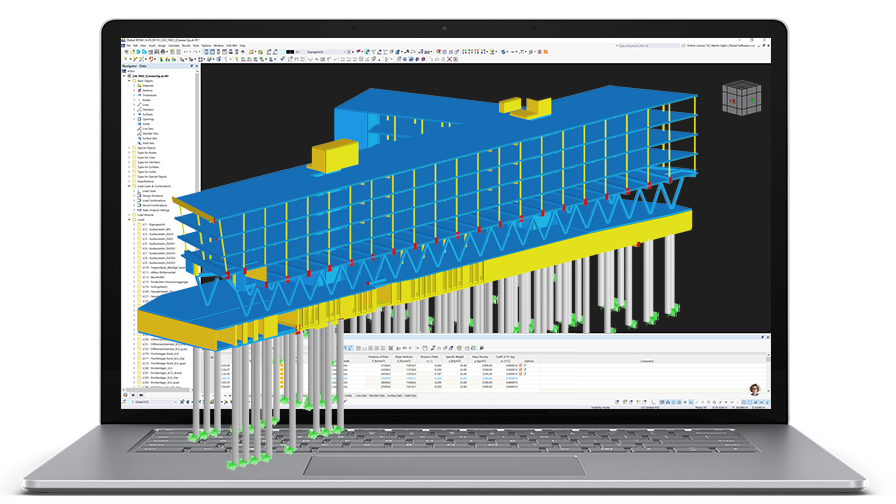This screenshot has width=896, height=504.
Task: Expand the Types for Nodes folder
Action: 129,153
